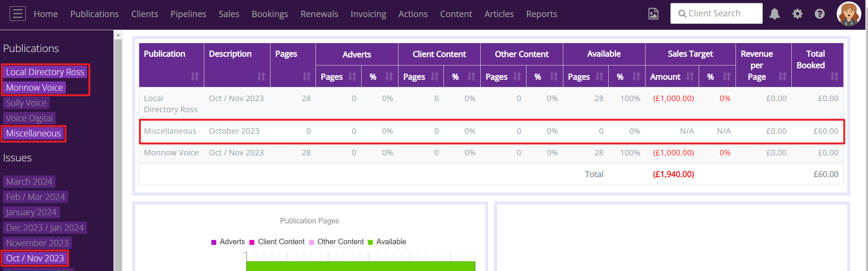The height and width of the screenshot is (271, 868).
Task: Toggle Local Directory Ross publication filter
Action: click(x=45, y=72)
